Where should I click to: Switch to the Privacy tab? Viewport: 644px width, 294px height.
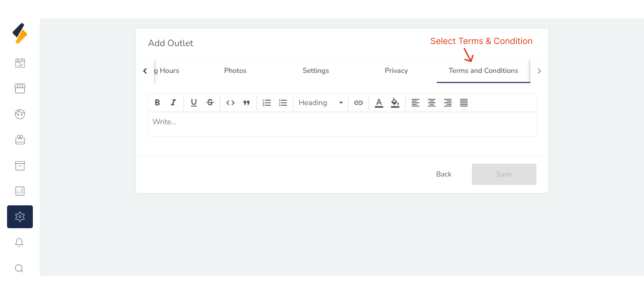[396, 70]
